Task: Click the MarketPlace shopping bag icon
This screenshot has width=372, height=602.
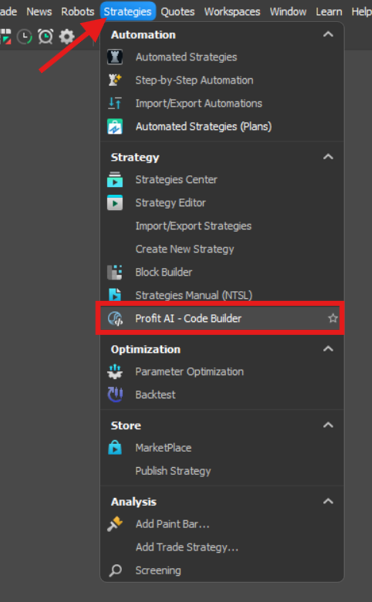Action: pyautogui.click(x=115, y=448)
